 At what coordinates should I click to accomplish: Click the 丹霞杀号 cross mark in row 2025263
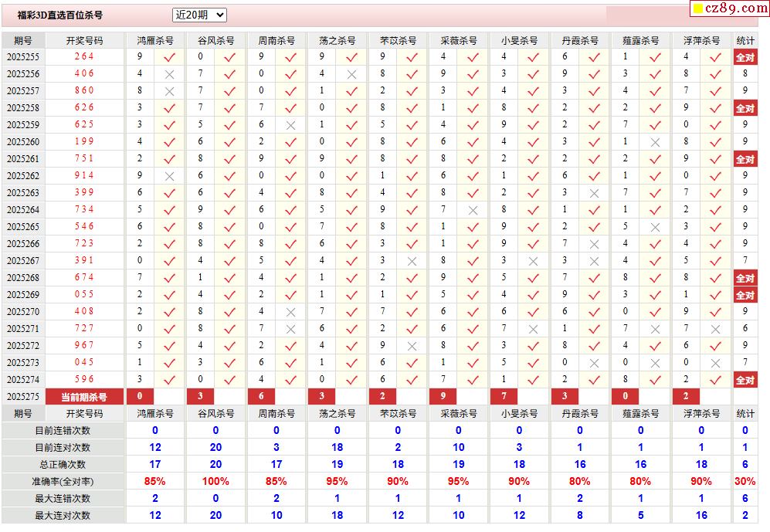click(594, 193)
